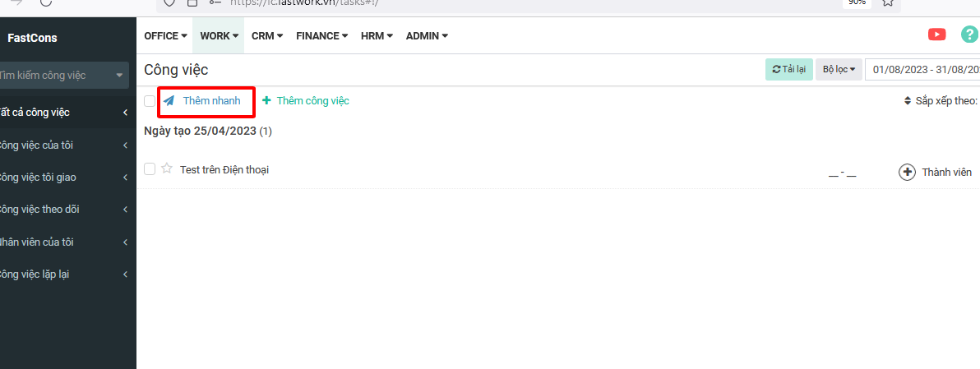Star the 'Test trên Điện thoại' task
Image resolution: width=980 pixels, height=369 pixels.
tap(167, 168)
